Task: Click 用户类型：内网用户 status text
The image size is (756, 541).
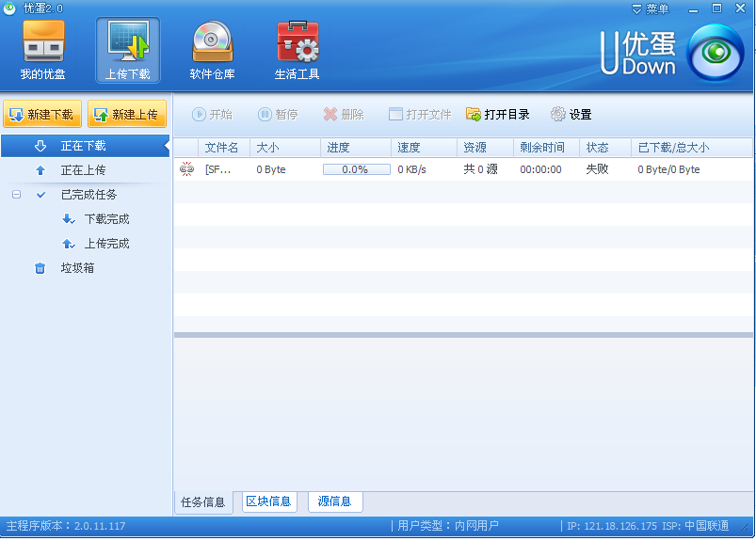Action: click(448, 526)
